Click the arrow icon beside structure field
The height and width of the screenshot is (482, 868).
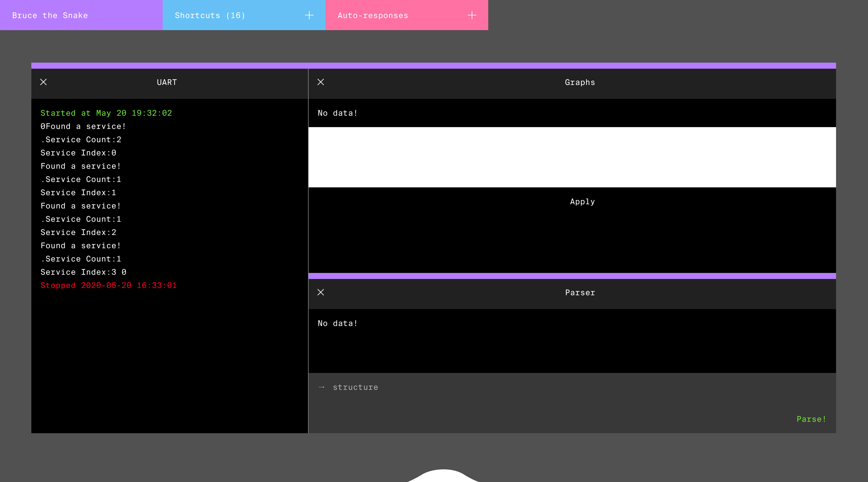coord(322,387)
